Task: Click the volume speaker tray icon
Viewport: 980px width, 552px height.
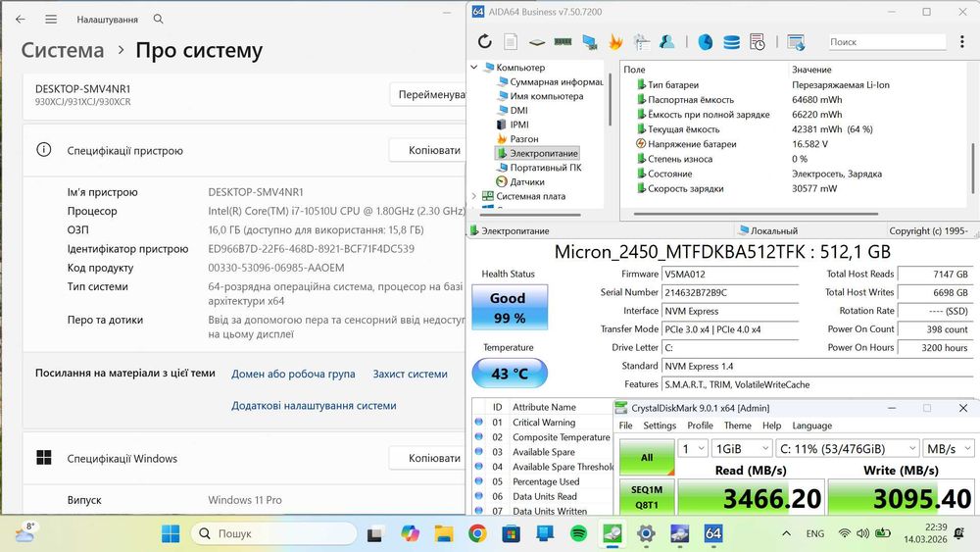Action: (x=863, y=533)
